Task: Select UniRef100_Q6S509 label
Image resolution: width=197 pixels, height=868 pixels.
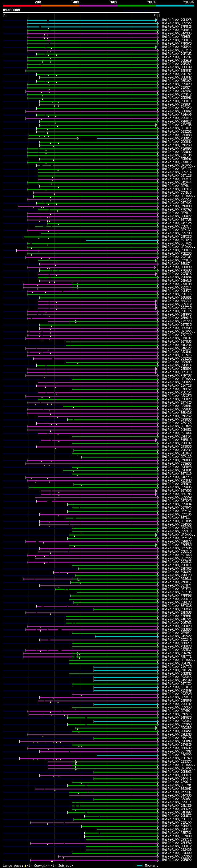Action: point(177,497)
